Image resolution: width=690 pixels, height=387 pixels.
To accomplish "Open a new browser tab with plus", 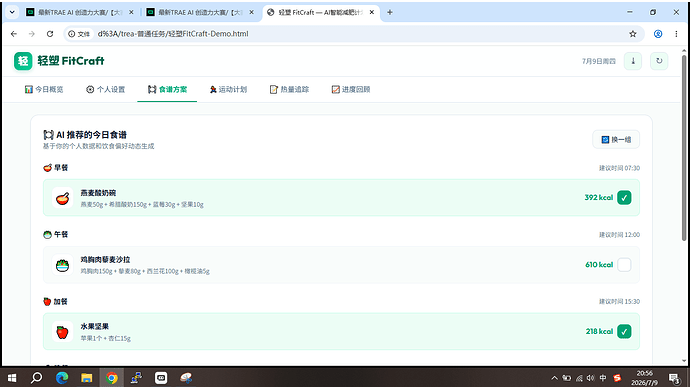I will pos(389,12).
